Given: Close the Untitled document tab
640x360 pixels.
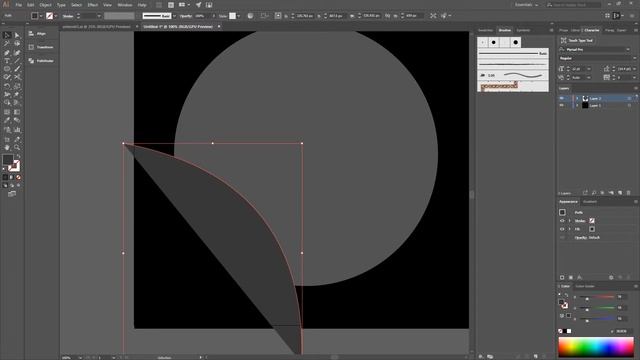Looking at the screenshot, I should click(x=219, y=27).
